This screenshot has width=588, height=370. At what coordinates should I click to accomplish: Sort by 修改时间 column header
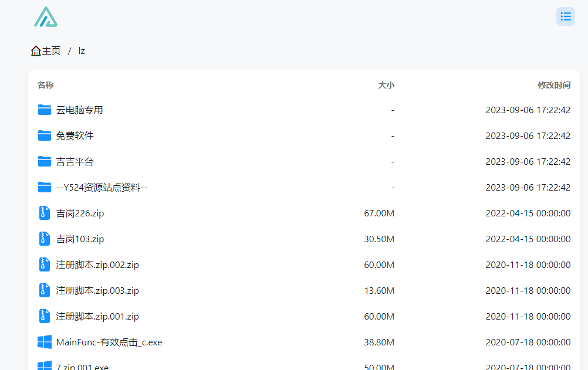pyautogui.click(x=554, y=85)
